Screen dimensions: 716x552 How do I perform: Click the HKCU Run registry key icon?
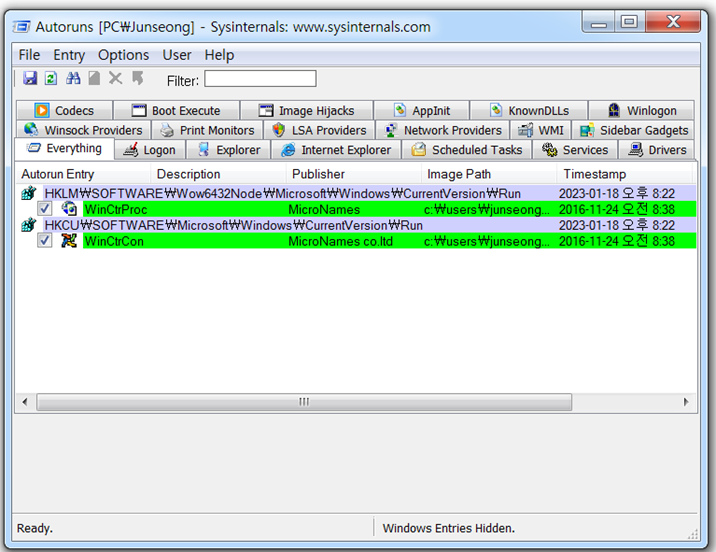pyautogui.click(x=29, y=225)
